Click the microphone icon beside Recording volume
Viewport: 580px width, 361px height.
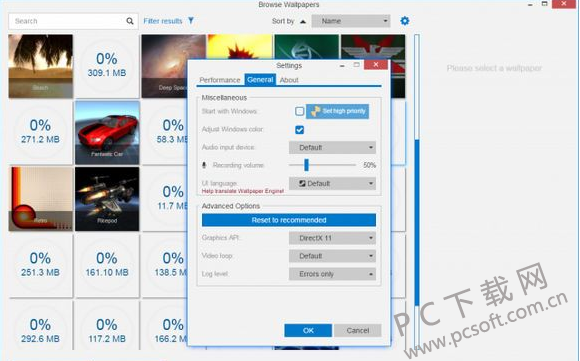click(x=204, y=165)
